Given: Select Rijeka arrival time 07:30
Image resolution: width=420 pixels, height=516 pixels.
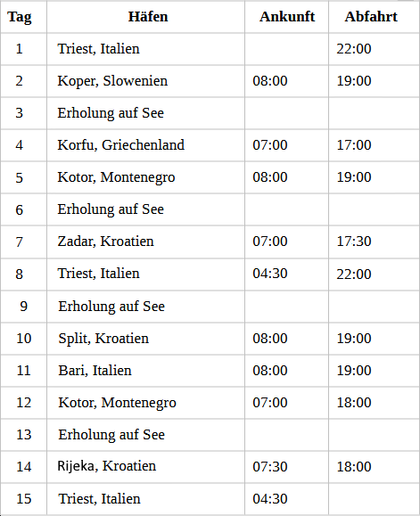Looking at the screenshot, I should tap(270, 467).
